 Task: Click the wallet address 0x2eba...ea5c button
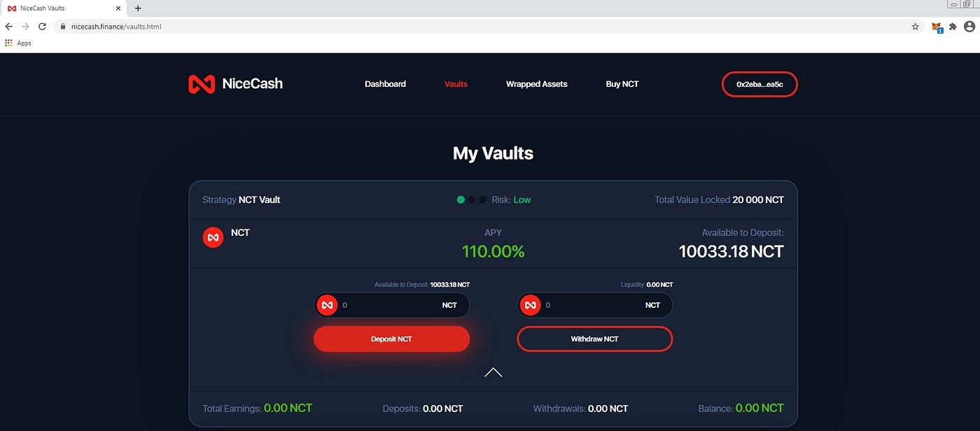click(x=759, y=84)
